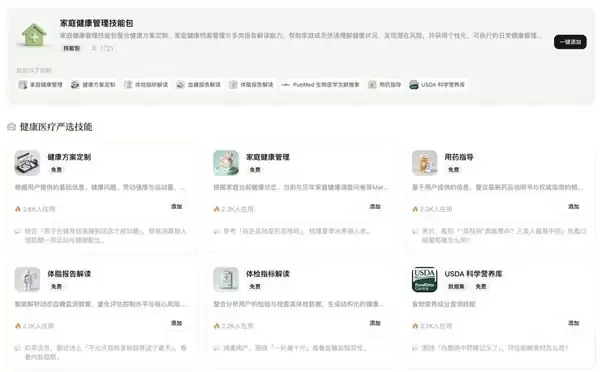Open the 健康方案定制 card thumbnail
This screenshot has height=372, width=600.
click(27, 163)
